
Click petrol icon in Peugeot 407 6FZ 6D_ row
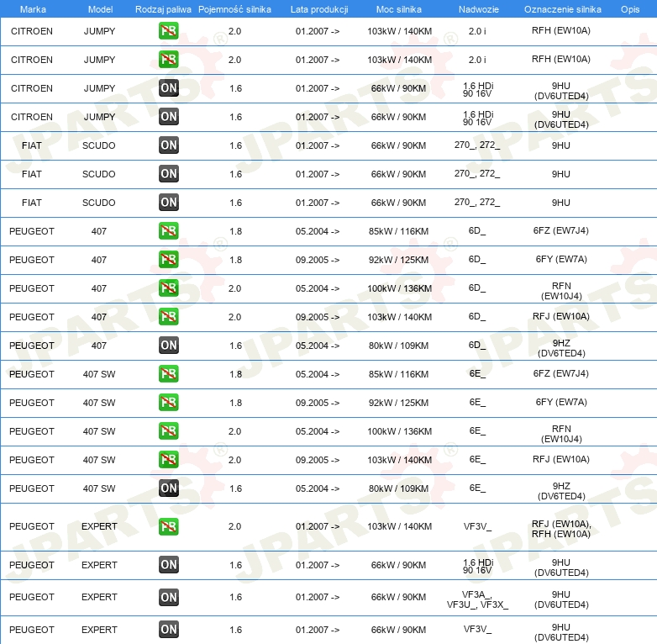[x=168, y=231]
